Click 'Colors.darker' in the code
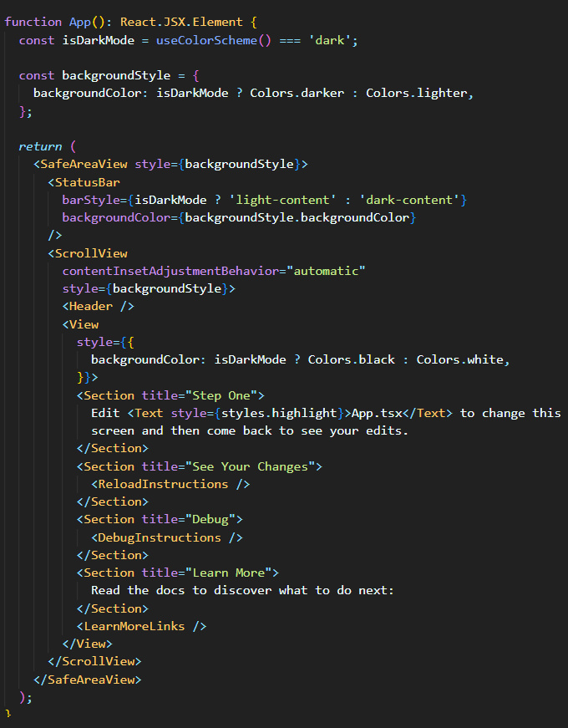Viewport: 568px width, 728px height. (297, 93)
